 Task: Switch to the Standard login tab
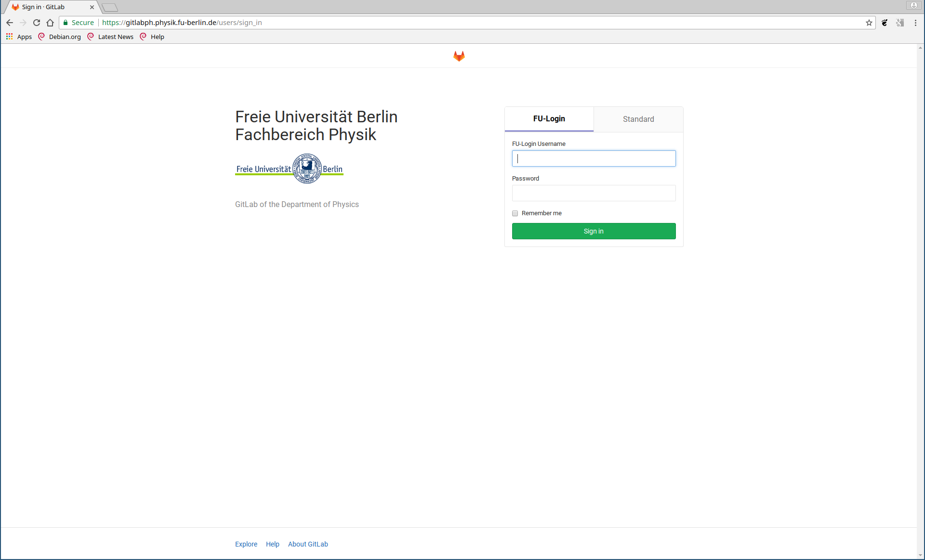tap(638, 119)
